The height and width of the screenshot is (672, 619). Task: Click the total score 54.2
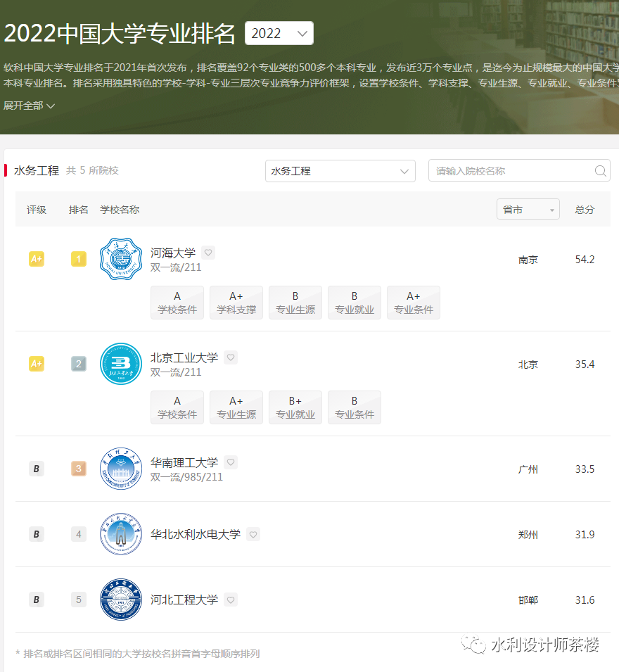[585, 259]
